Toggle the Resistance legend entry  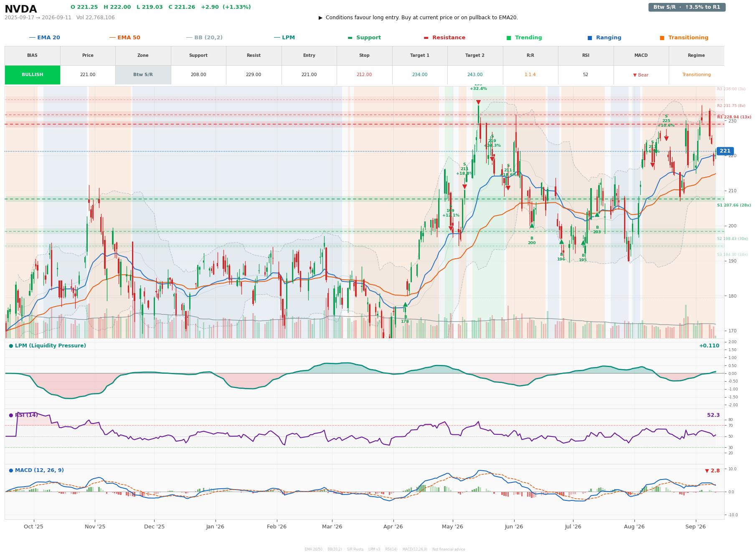click(x=444, y=38)
